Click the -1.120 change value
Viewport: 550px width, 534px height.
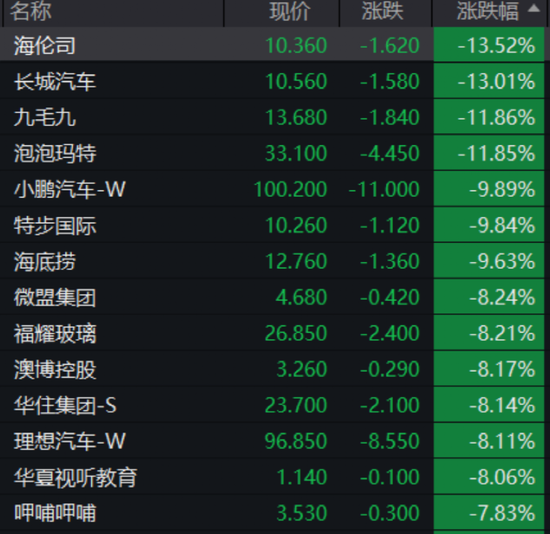[x=390, y=225]
